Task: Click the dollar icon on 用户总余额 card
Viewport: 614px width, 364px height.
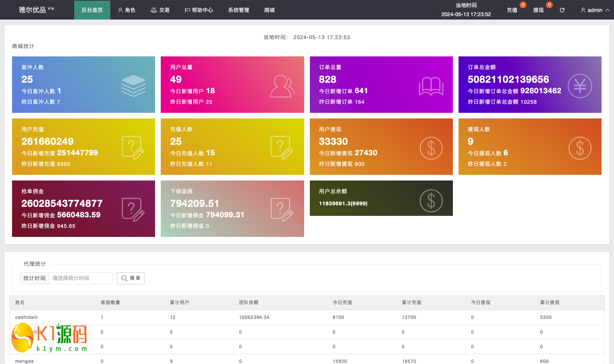Action: 431,201
